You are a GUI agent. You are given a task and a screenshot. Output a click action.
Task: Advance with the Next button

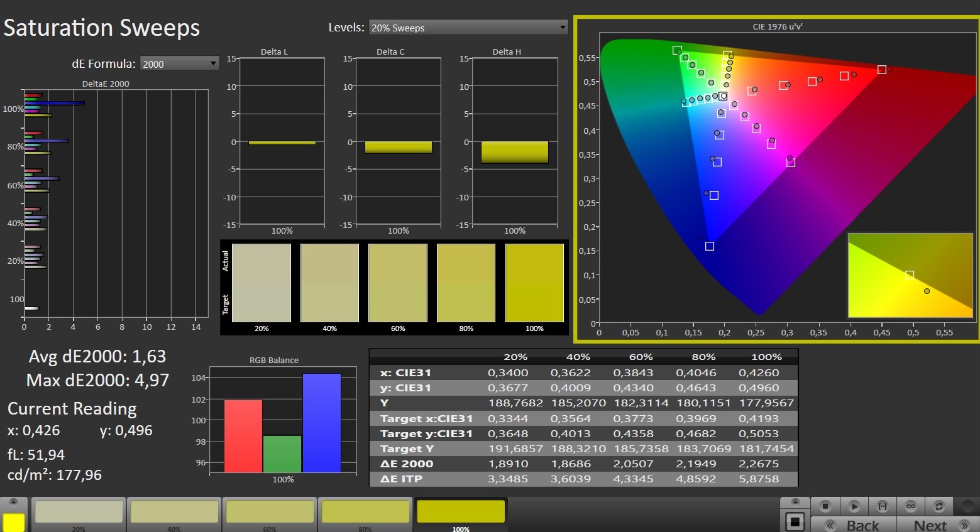coord(937,524)
